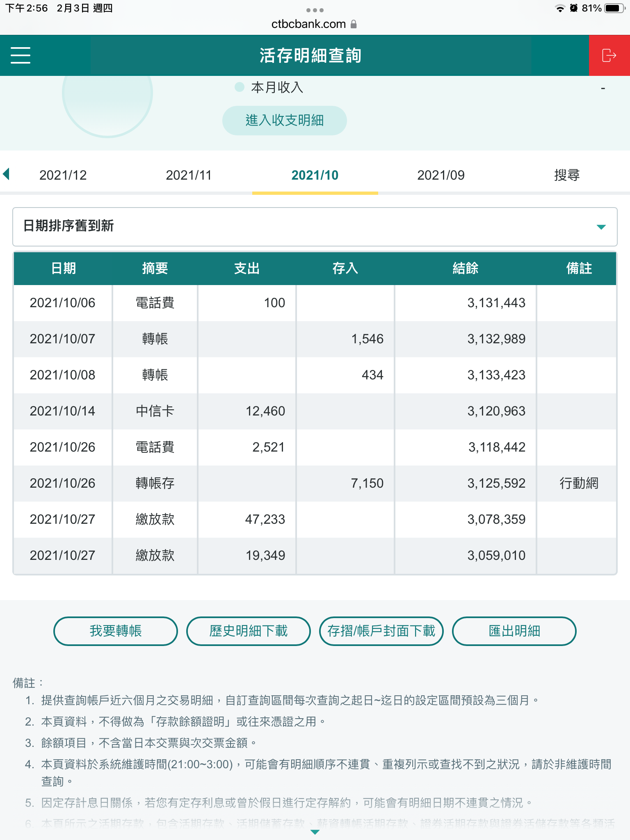Tap the lock icon beside ctbcbank.com
The image size is (630, 840).
354,25
